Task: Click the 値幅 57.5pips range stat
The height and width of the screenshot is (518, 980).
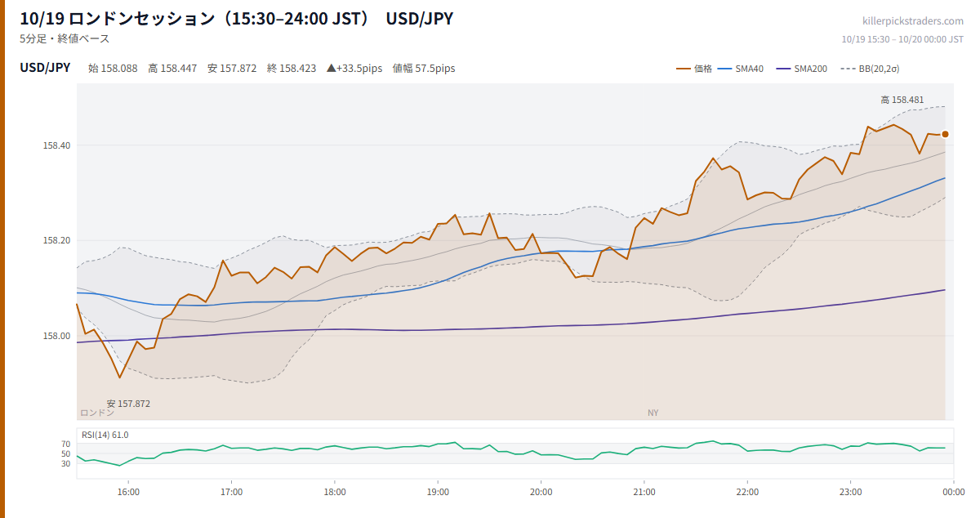Action: [x=424, y=69]
